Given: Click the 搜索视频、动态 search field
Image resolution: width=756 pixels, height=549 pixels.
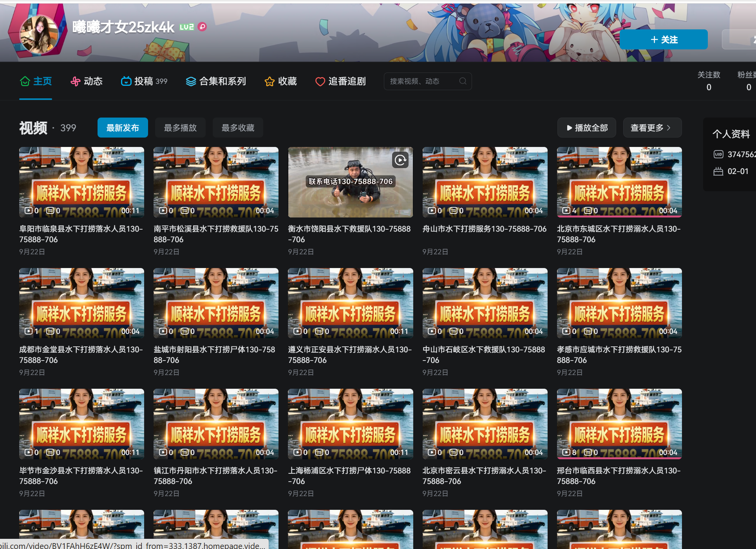Looking at the screenshot, I should coord(428,81).
